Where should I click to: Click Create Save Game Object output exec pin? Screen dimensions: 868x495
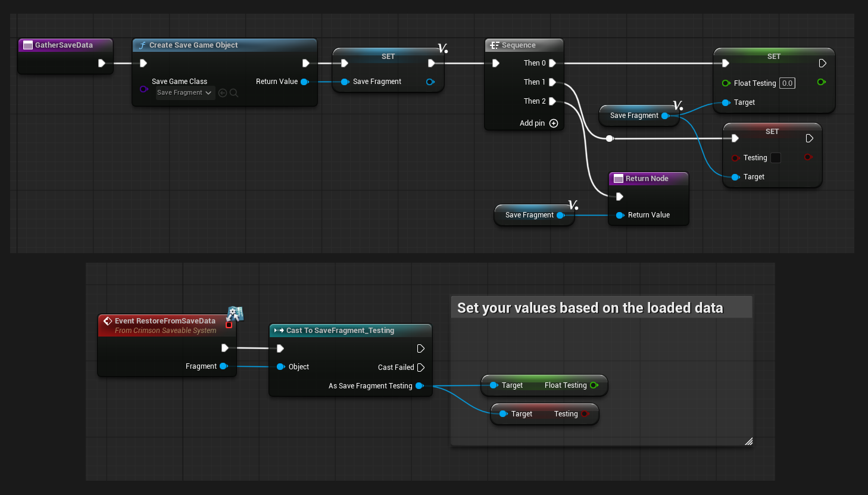305,63
